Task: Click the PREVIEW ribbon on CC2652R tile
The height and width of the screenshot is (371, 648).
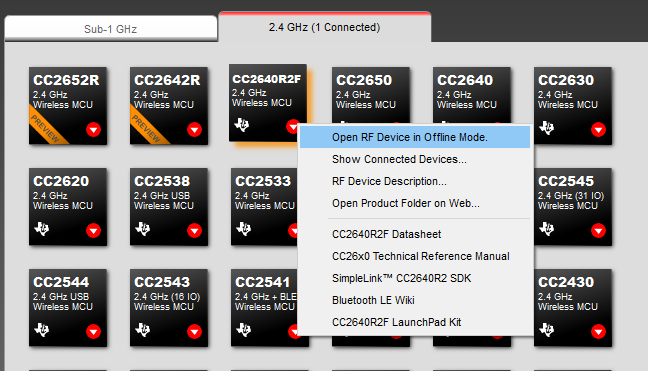Action: pyautogui.click(x=46, y=127)
